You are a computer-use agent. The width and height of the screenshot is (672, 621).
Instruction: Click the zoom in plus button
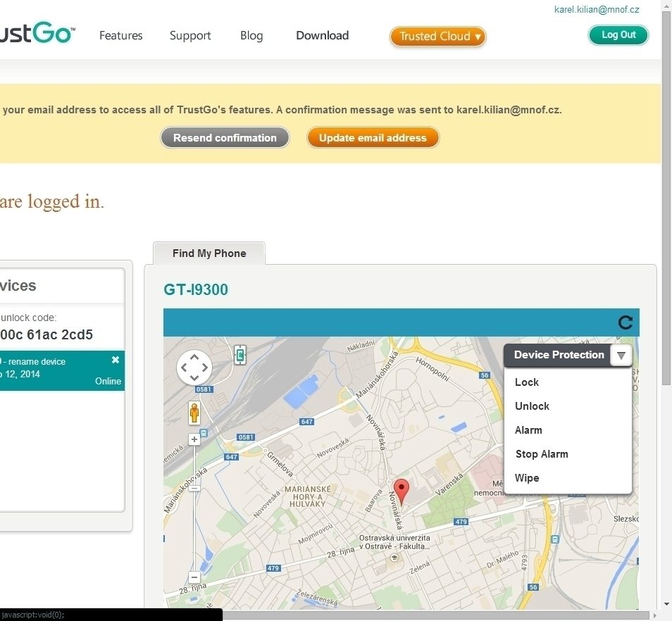[x=194, y=439]
